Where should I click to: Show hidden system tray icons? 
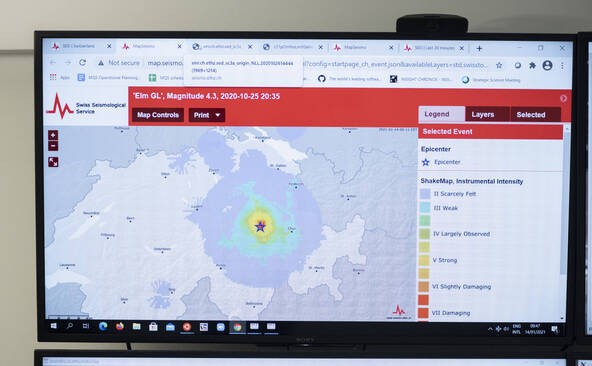490,329
